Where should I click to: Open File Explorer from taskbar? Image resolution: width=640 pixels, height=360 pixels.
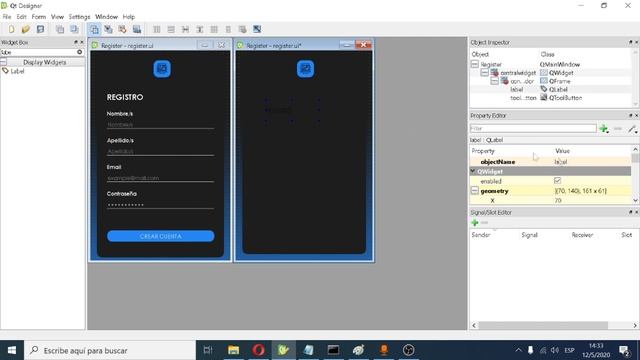(233, 350)
